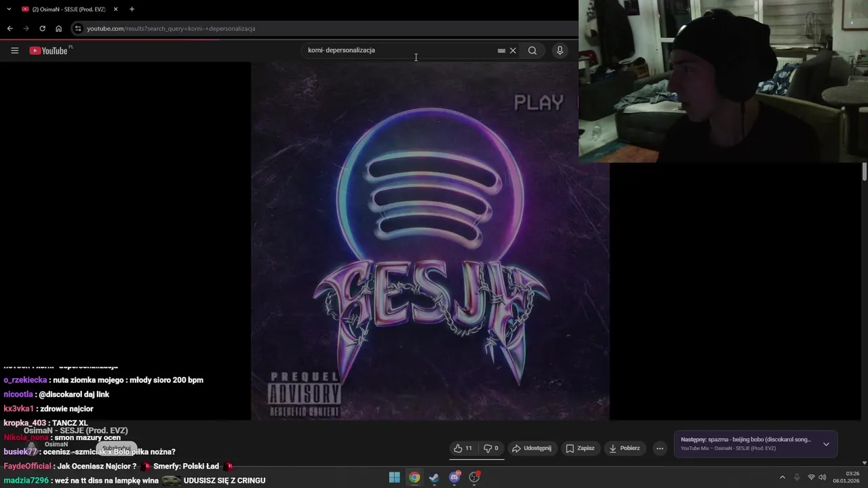The image size is (868, 488).
Task: Start voice search with the microphone
Action: [x=559, y=50]
